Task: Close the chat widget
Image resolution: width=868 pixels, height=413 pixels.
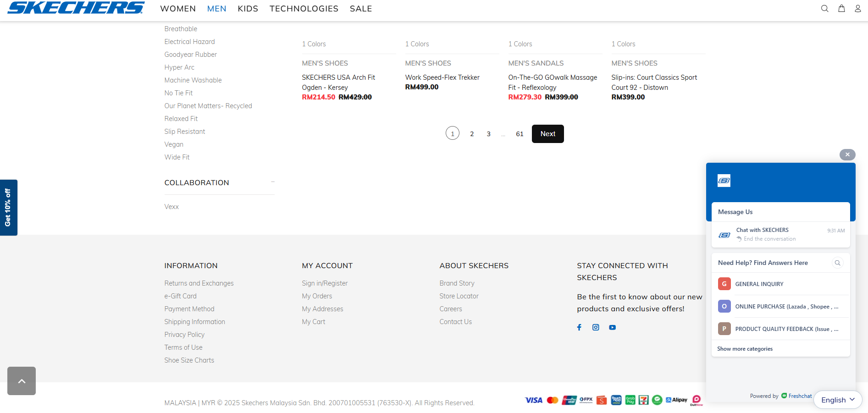Action: [847, 154]
